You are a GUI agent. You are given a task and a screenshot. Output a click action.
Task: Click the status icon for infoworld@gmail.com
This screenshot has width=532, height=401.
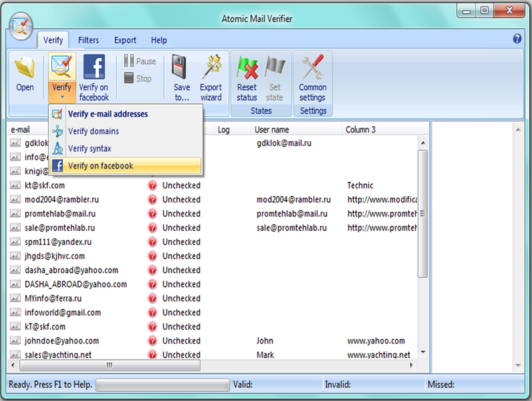click(x=152, y=313)
